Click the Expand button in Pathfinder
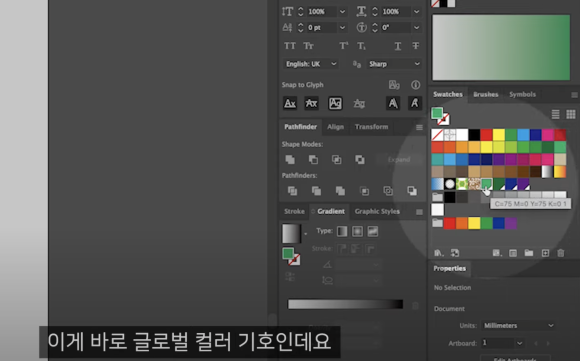Screen dimensions: 580x361 coord(399,160)
